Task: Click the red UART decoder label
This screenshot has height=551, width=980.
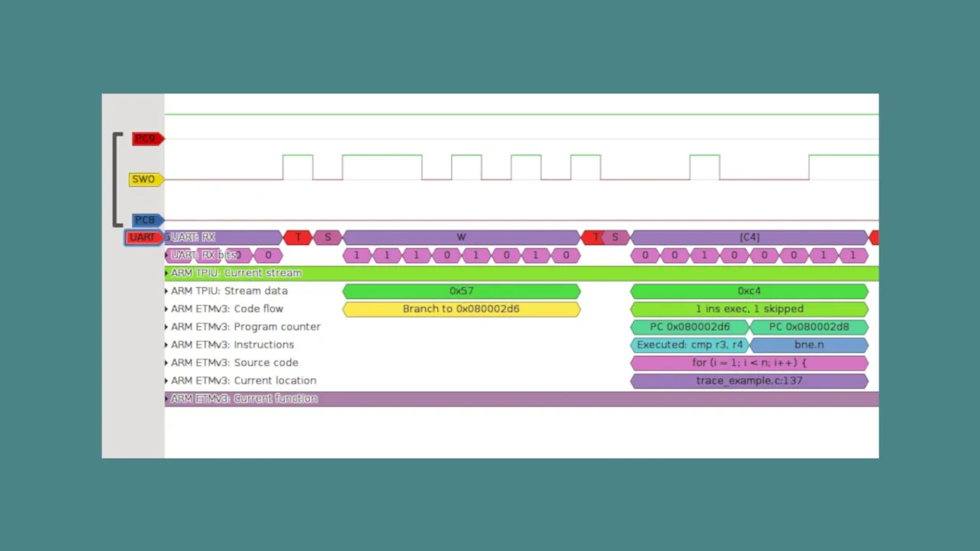Action: click(x=144, y=237)
